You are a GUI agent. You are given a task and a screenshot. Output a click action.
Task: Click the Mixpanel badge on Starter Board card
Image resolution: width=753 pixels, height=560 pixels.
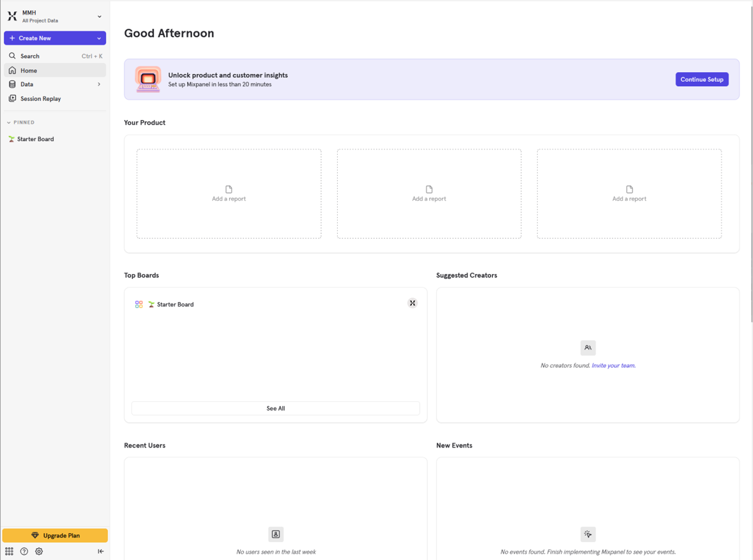pyautogui.click(x=412, y=303)
